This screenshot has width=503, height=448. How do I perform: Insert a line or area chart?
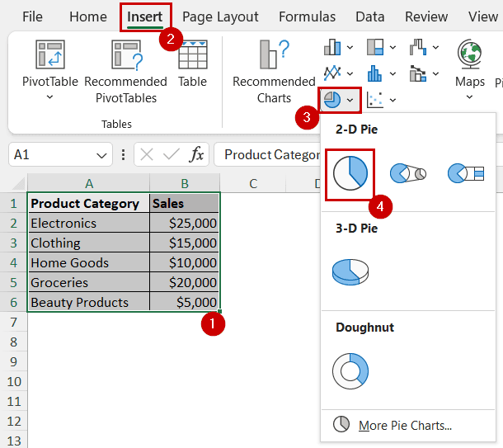(x=332, y=73)
